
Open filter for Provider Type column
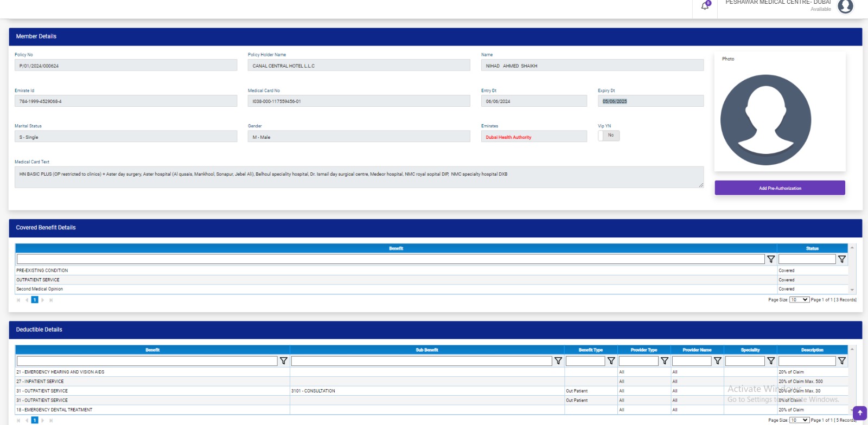click(664, 361)
